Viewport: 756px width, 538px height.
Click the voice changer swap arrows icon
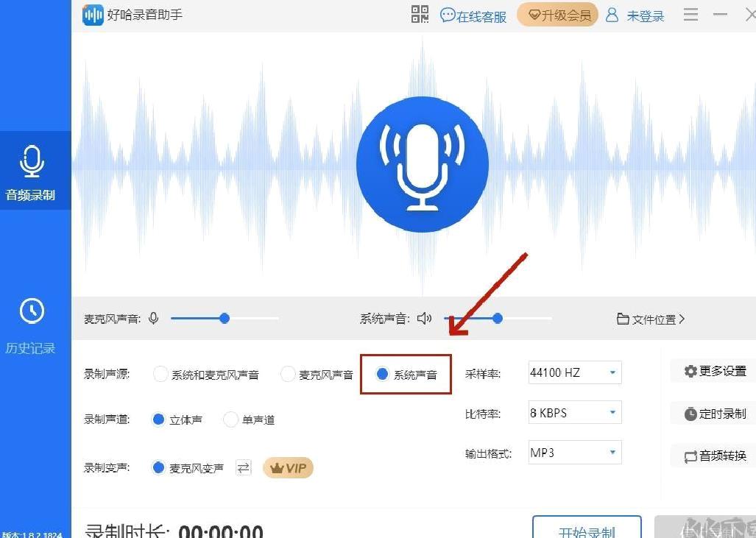pyautogui.click(x=244, y=467)
